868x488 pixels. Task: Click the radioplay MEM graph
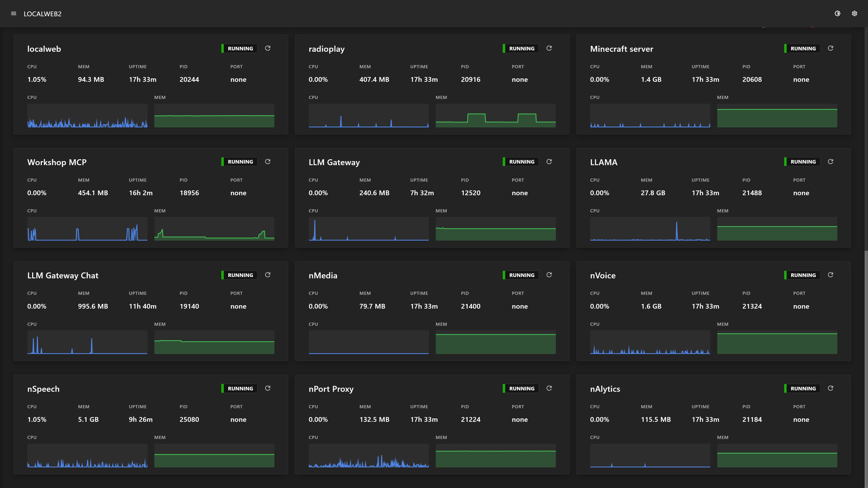tap(496, 115)
